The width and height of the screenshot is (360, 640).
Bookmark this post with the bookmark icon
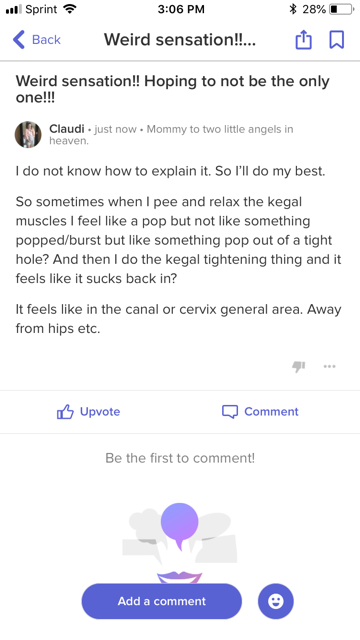click(x=337, y=40)
